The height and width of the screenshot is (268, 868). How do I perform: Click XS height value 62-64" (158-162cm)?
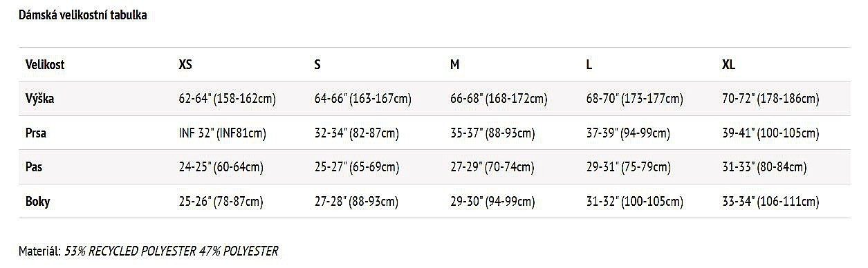[227, 99]
